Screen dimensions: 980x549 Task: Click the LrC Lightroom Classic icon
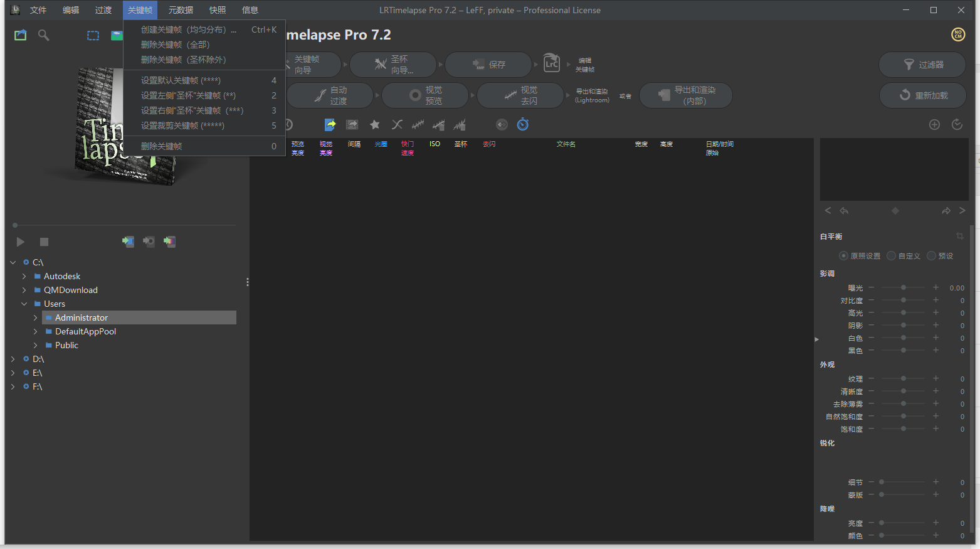(x=552, y=63)
